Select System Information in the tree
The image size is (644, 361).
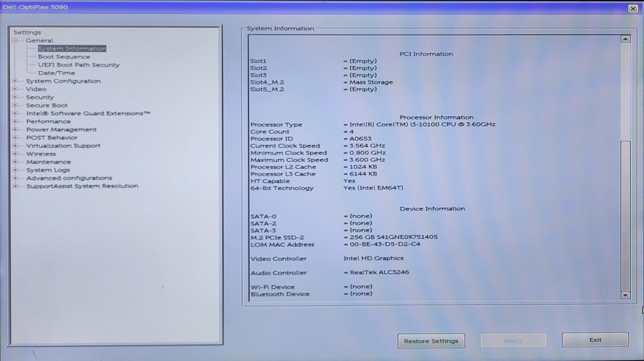(72, 48)
